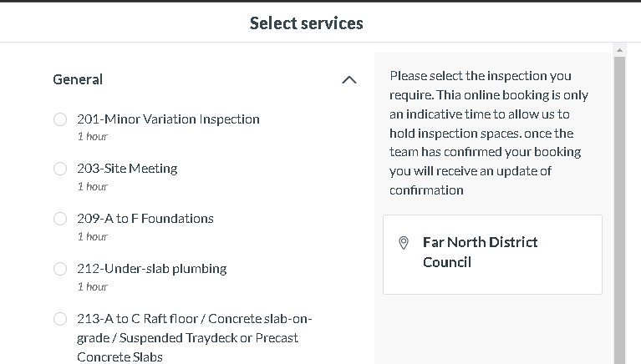Click the 201-Minor Variation Inspection label

[169, 119]
